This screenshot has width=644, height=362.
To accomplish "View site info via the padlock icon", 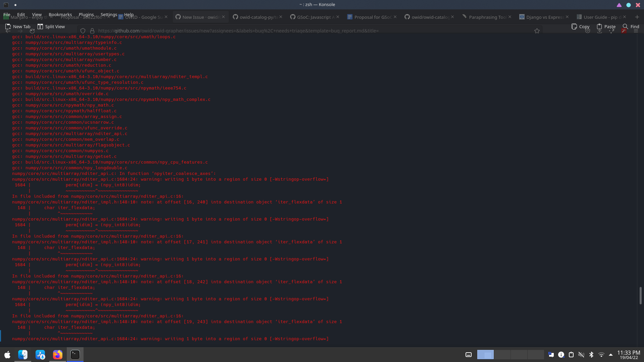I will 92,31.
